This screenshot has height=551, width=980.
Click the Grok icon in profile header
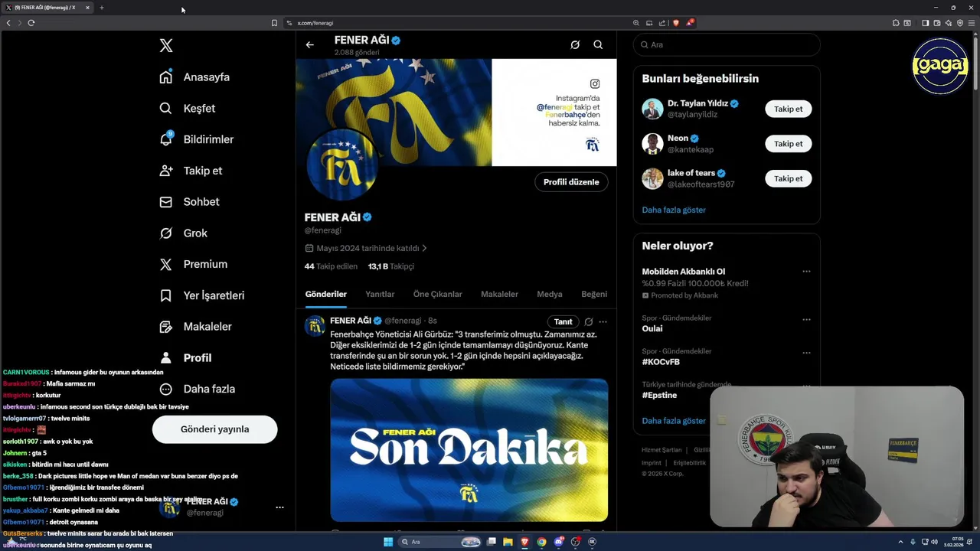click(575, 44)
